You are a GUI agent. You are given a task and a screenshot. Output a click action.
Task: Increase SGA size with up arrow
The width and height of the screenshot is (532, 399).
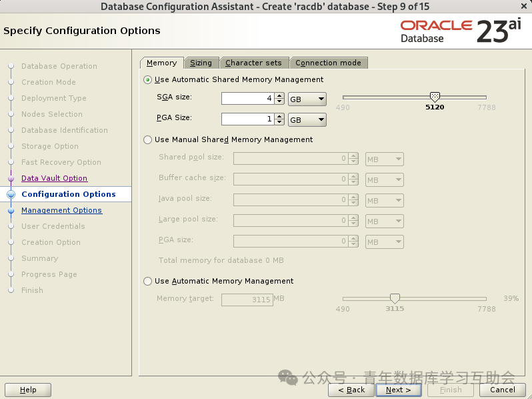pyautogui.click(x=279, y=96)
